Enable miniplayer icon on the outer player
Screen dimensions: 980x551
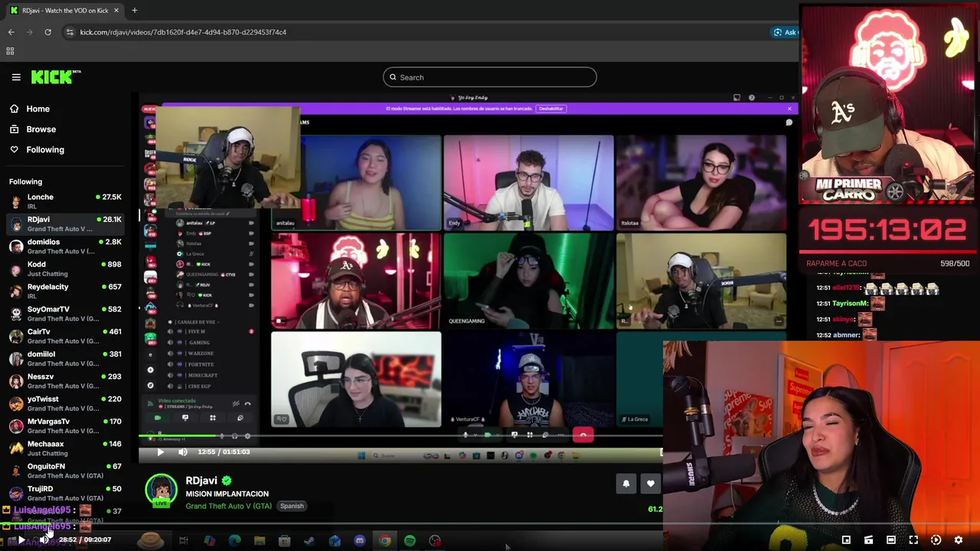pos(846,540)
